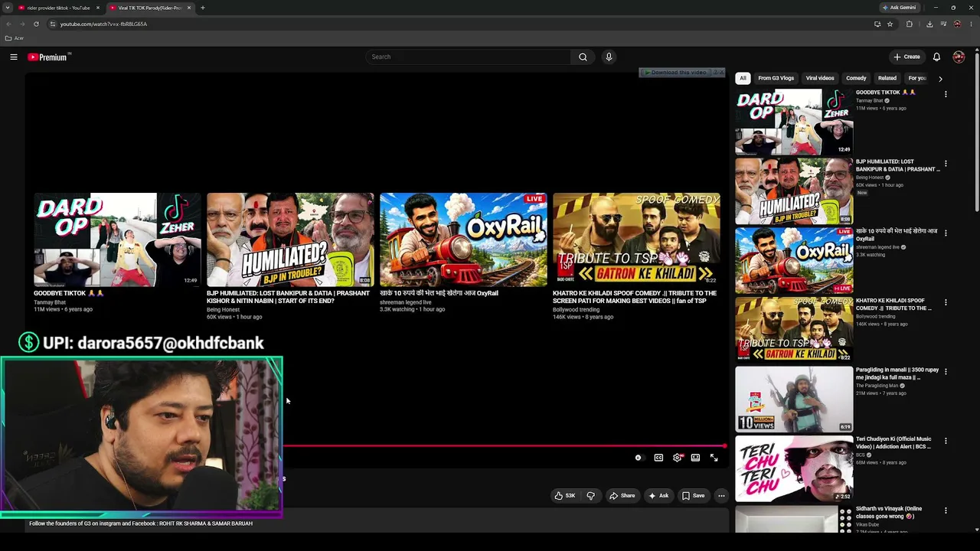Screen dimensions: 980x551
Task: Click the video progress bar scrubber end
Action: (724, 445)
